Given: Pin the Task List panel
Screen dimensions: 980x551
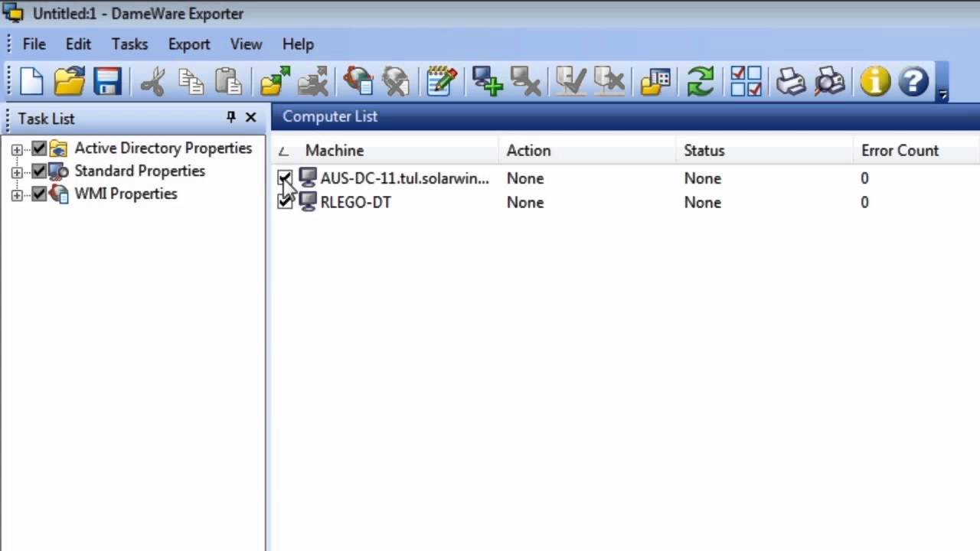Looking at the screenshot, I should [x=231, y=117].
